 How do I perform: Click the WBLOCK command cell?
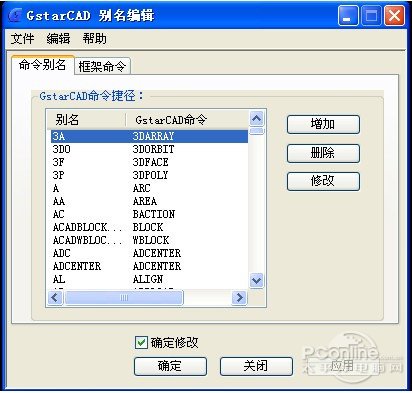151,240
